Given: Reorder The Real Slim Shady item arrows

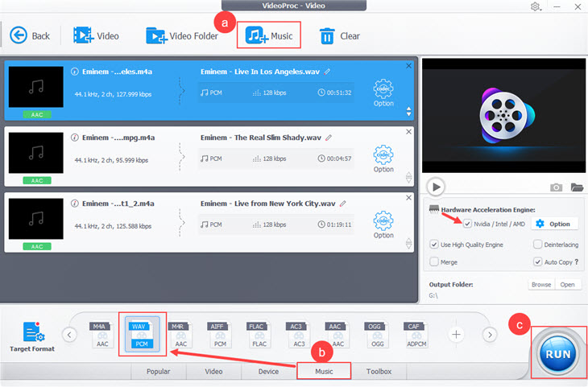Looking at the screenshot, I should [x=408, y=177].
